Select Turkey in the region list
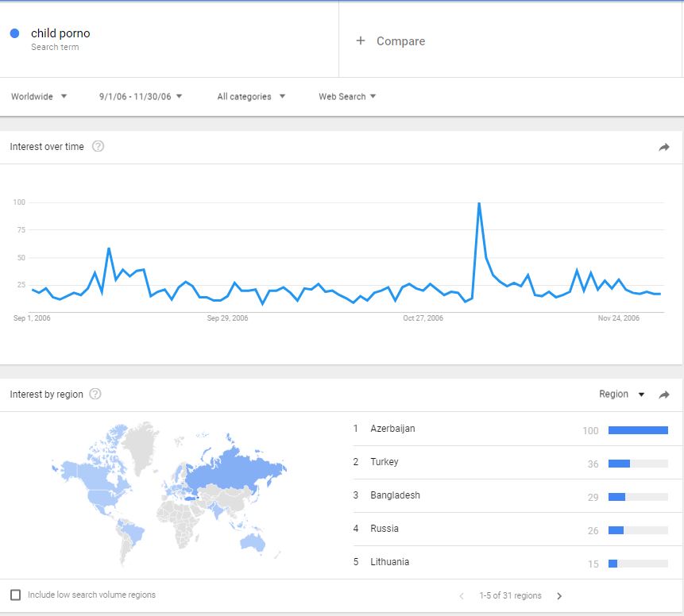 click(x=385, y=462)
